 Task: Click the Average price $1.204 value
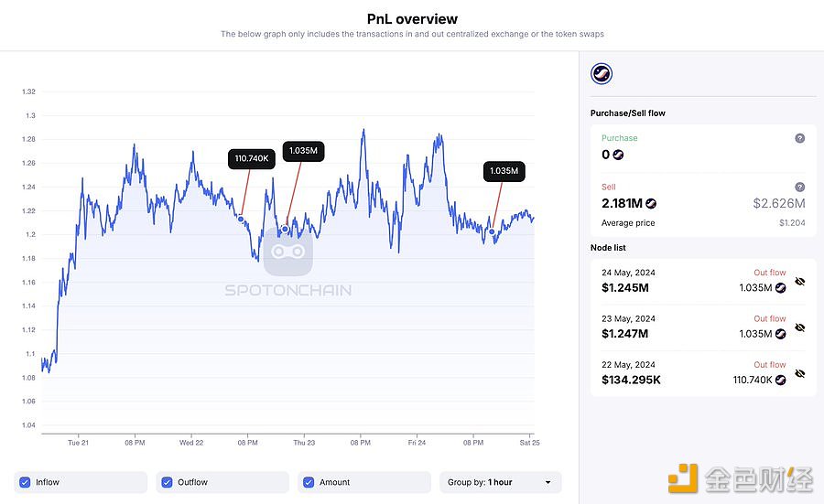tap(792, 222)
